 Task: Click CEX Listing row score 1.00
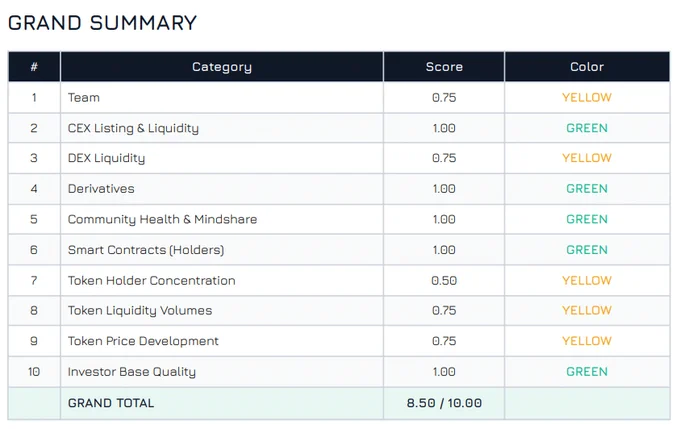click(444, 128)
